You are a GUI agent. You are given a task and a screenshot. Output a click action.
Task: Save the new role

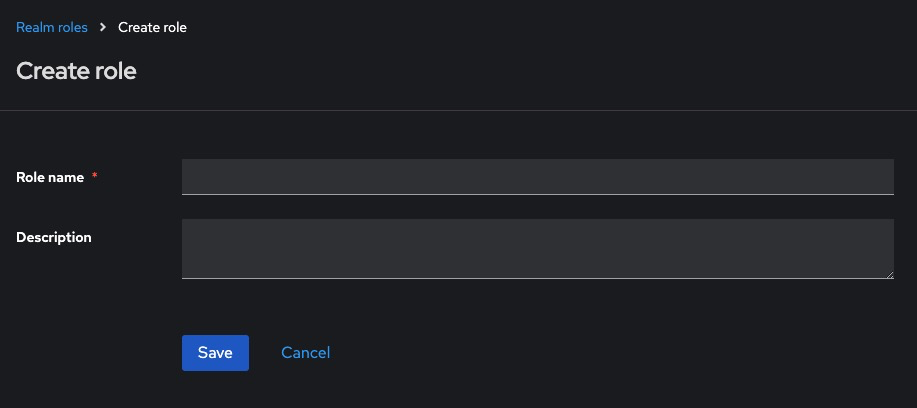click(215, 353)
